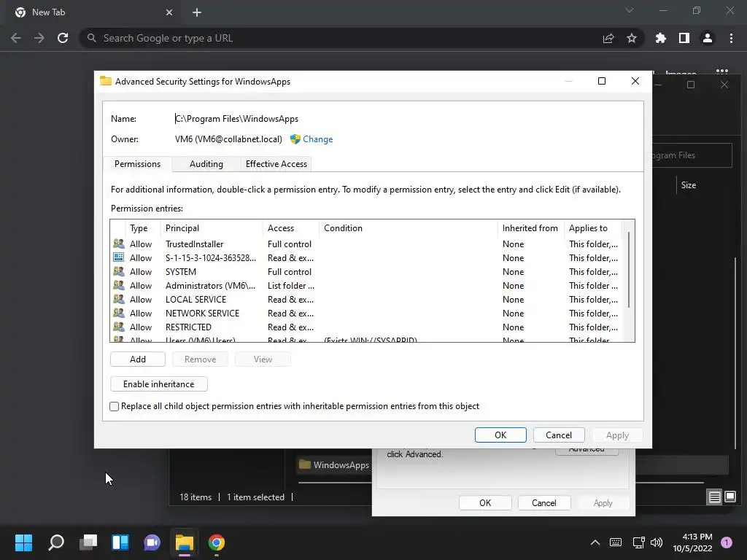Switch to the Auditing tab

[x=206, y=164]
